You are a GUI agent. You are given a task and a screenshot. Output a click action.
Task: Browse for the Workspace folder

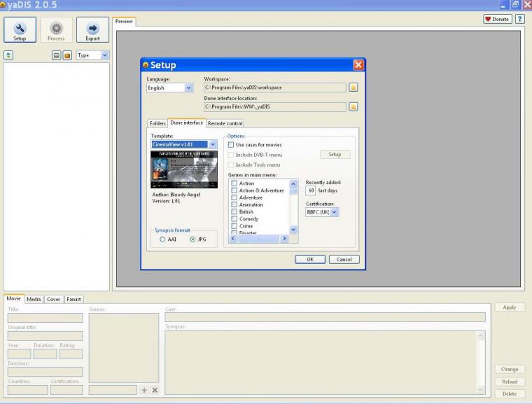pos(353,88)
